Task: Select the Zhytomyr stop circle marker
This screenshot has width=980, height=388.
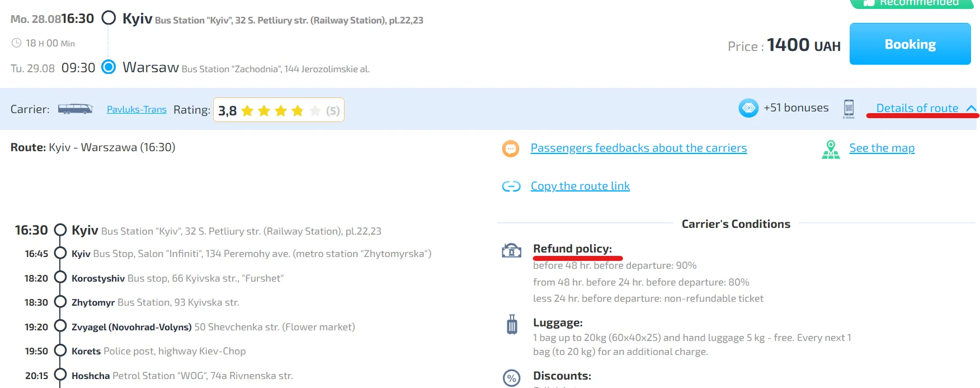Action: pos(60,302)
